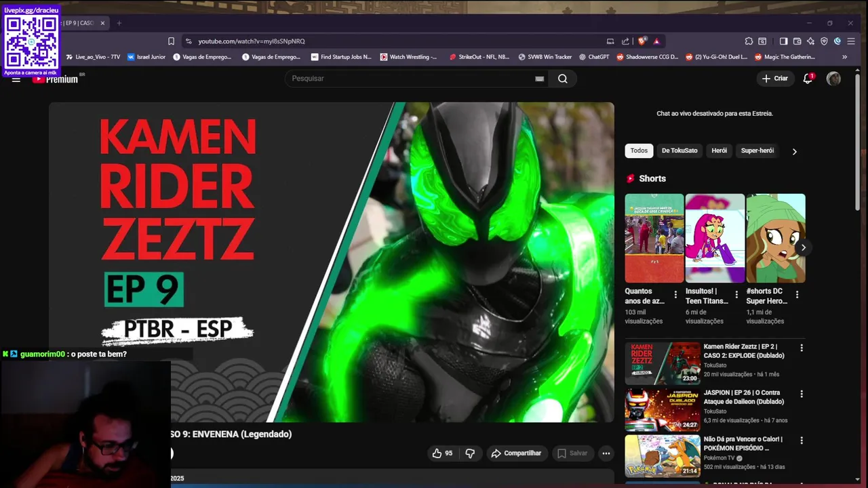
Task: Click the Shorts section heading
Action: pos(652,178)
